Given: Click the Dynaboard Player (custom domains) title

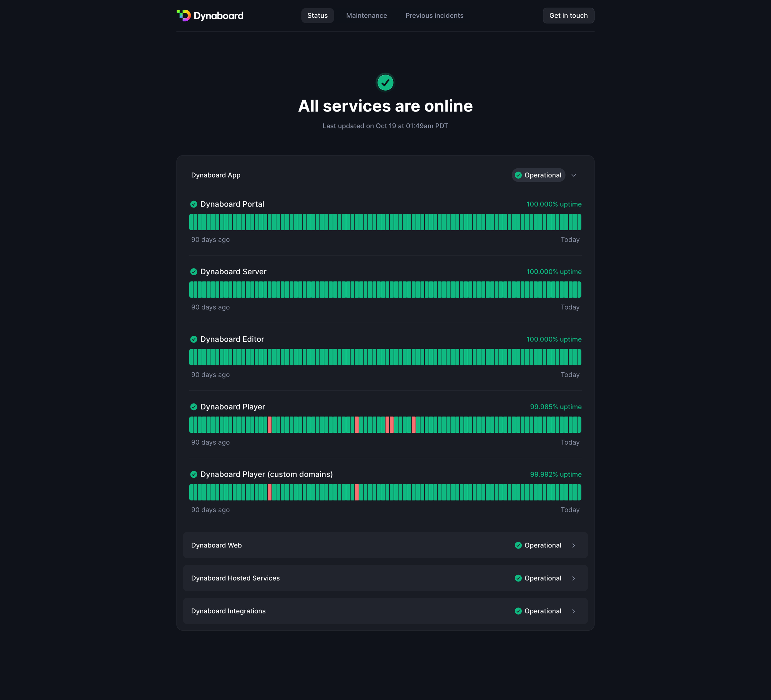Looking at the screenshot, I should [x=267, y=474].
